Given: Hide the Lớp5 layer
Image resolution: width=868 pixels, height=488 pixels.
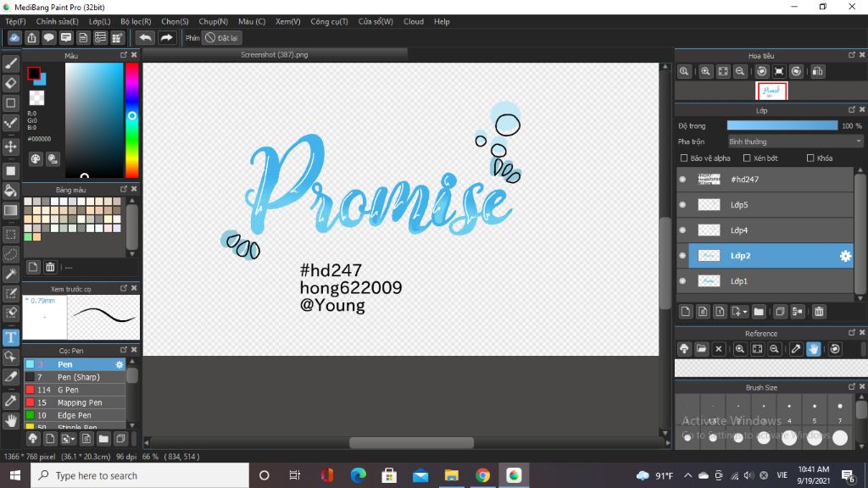Looking at the screenshot, I should (682, 205).
